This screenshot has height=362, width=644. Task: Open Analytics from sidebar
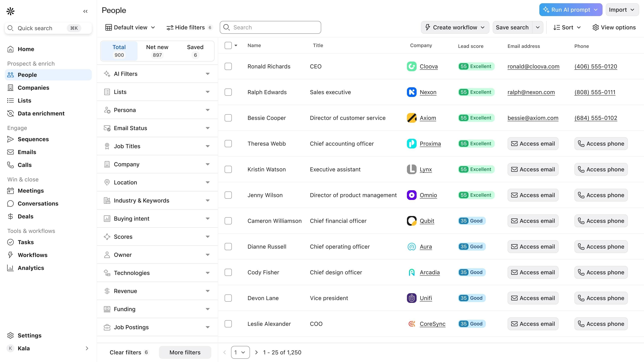tap(31, 268)
